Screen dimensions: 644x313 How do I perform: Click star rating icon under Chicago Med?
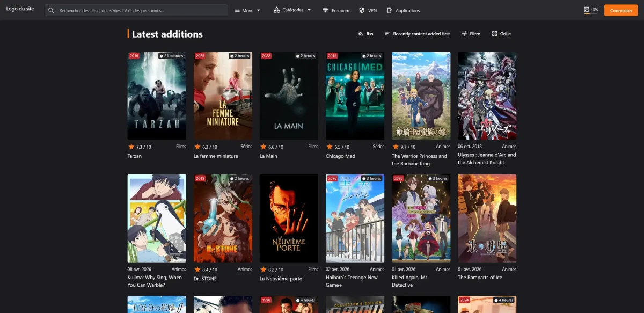tap(329, 147)
